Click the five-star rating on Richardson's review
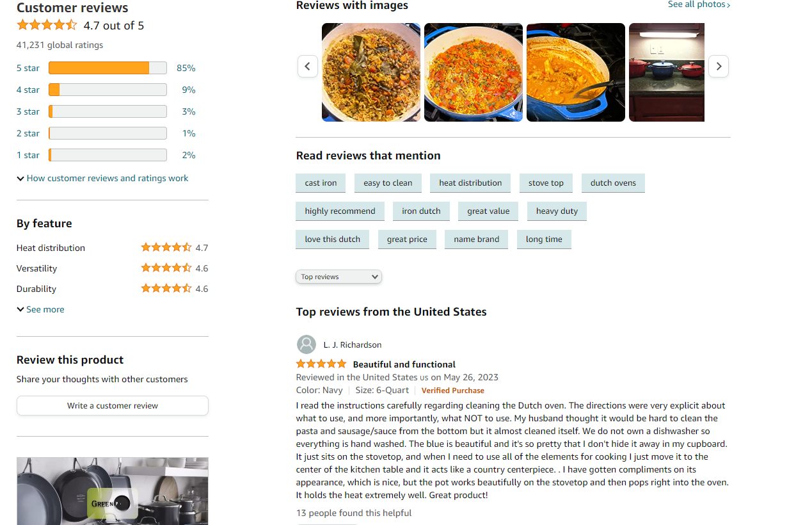The image size is (812, 525). [x=321, y=364]
